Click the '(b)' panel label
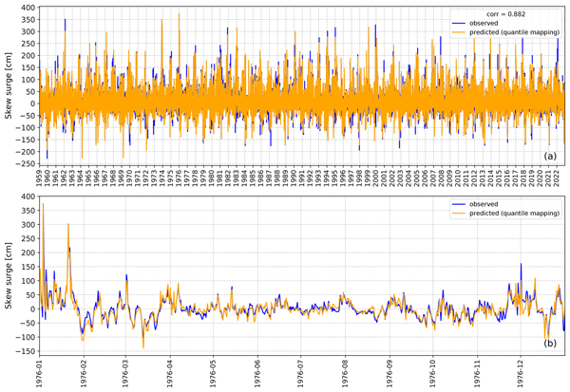The width and height of the screenshot is (570, 392). [550, 343]
